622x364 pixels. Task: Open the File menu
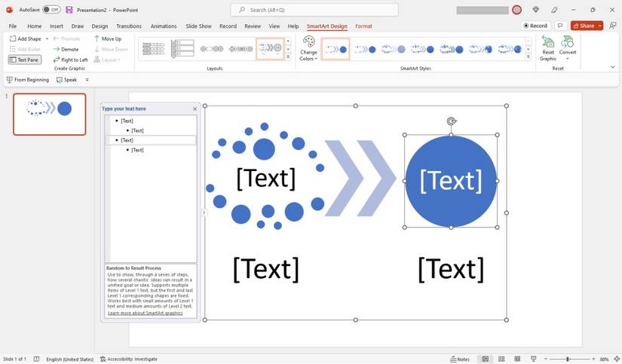(x=13, y=26)
